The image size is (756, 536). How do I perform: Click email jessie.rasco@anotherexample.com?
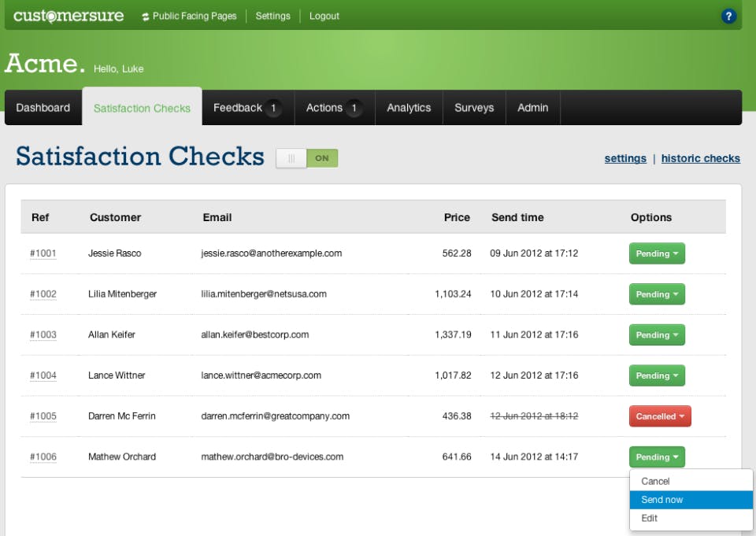pos(272,253)
